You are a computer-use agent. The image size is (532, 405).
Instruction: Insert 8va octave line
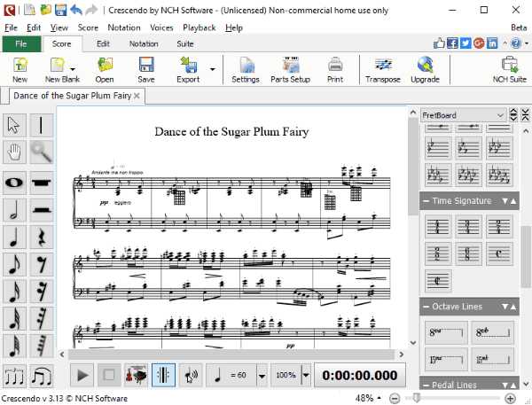[x=445, y=332]
